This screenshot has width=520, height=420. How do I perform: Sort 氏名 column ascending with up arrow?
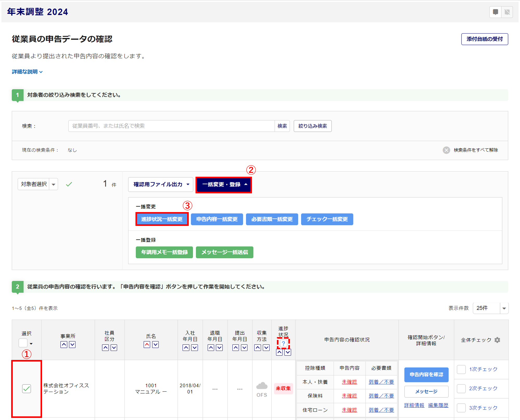[x=147, y=345]
